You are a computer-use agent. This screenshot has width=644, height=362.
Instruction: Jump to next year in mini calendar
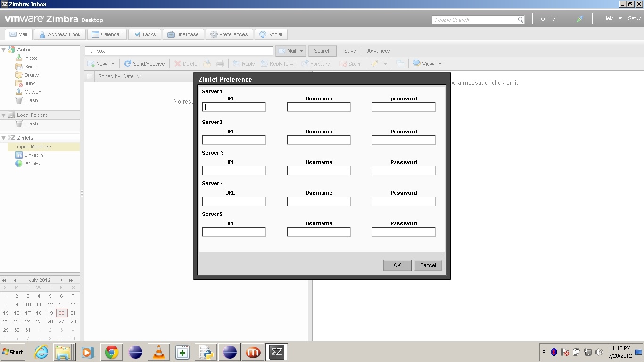pos(72,280)
